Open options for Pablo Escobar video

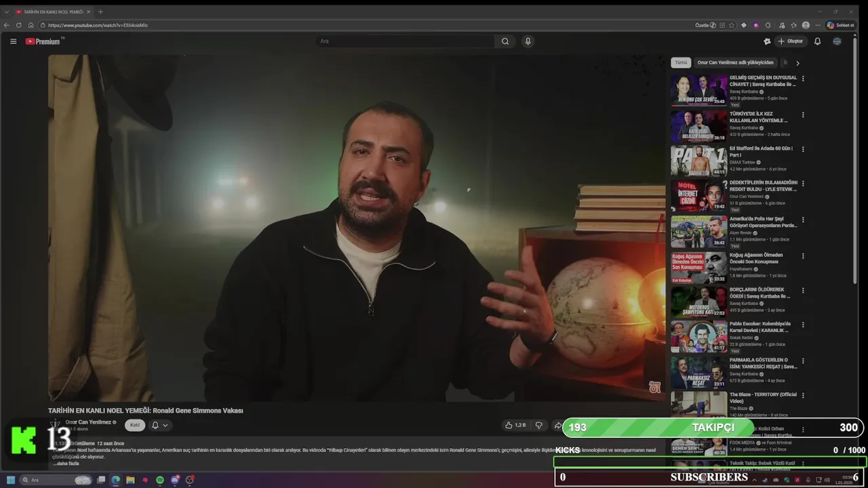point(803,325)
